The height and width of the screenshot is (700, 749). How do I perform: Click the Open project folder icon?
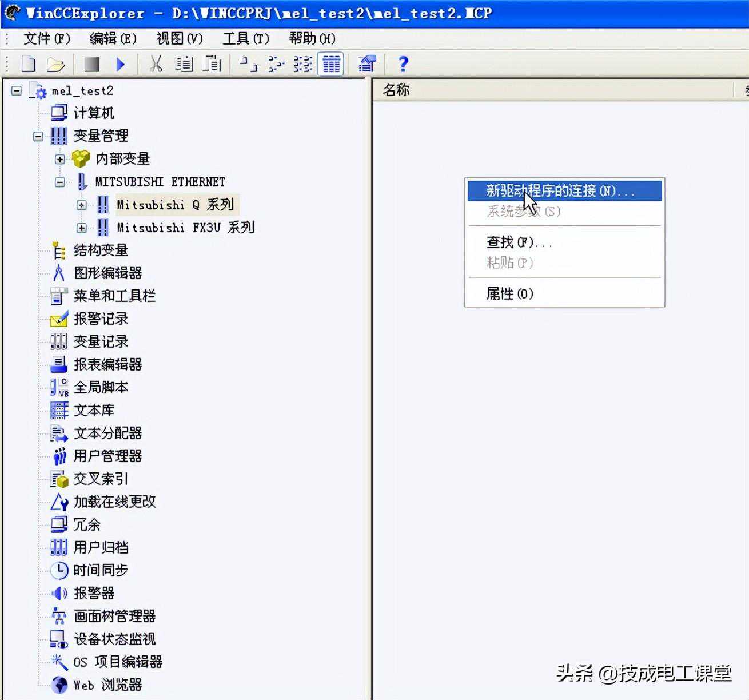(55, 64)
